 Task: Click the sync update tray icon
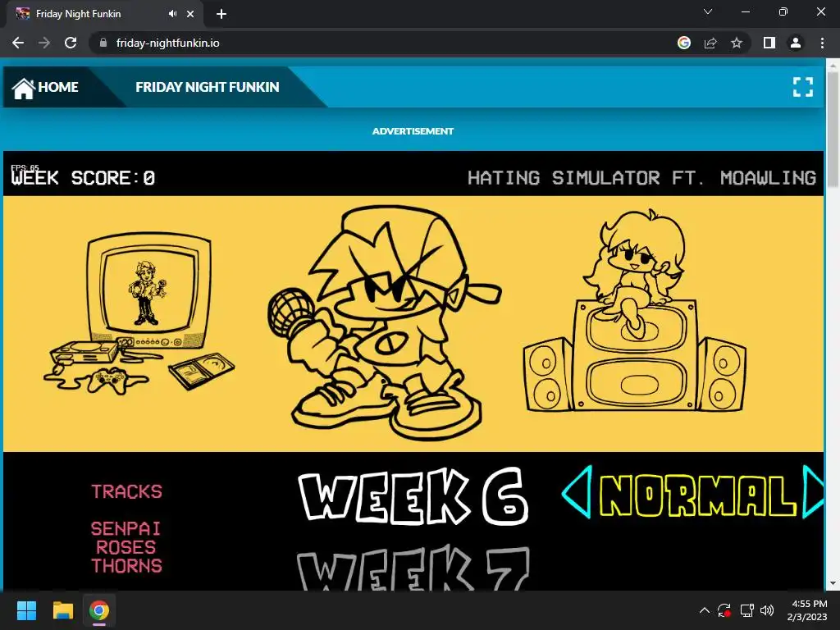pos(724,610)
